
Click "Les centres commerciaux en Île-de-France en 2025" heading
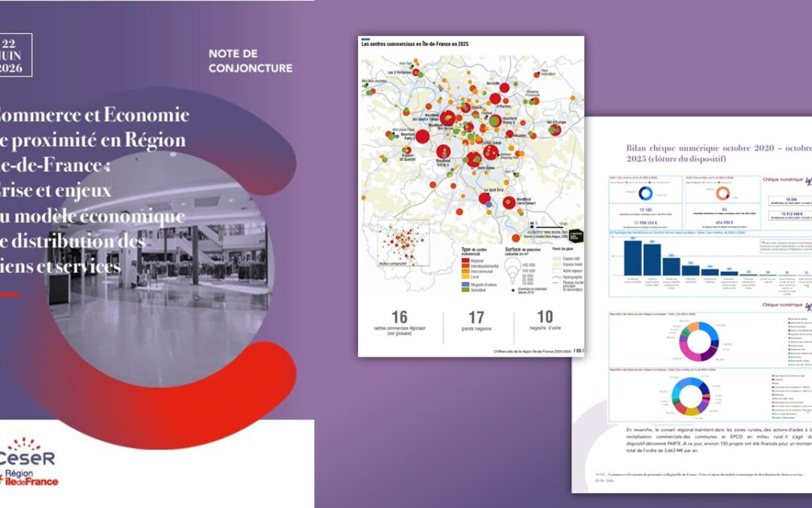(415, 44)
